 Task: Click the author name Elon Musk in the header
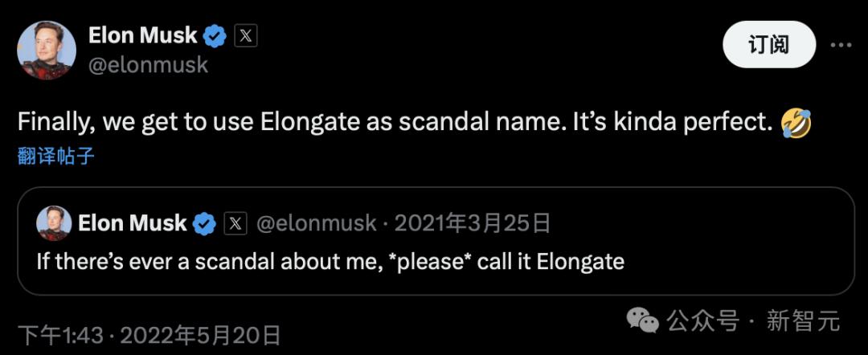tap(142, 36)
